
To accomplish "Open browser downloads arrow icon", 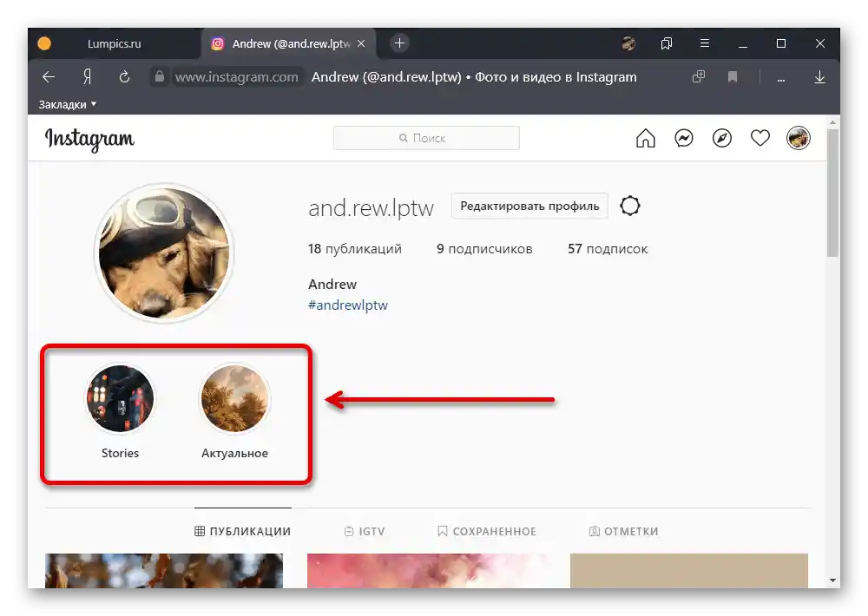I will tap(820, 77).
